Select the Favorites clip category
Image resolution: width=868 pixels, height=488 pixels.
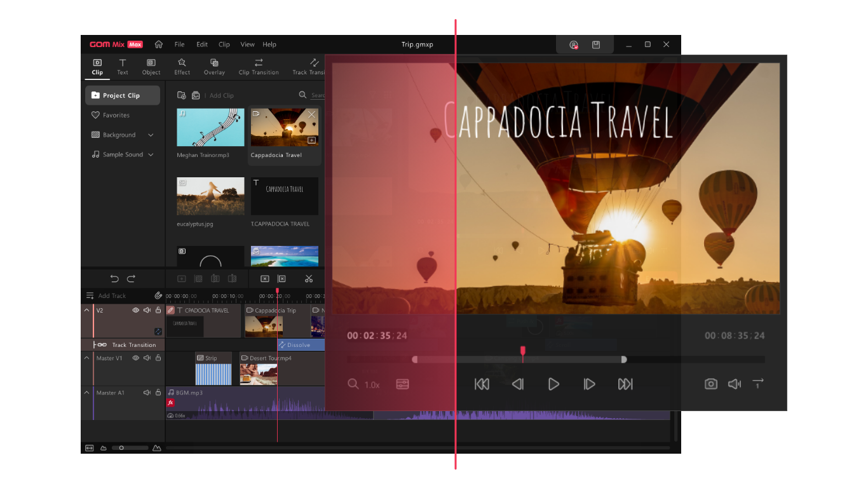pos(116,115)
